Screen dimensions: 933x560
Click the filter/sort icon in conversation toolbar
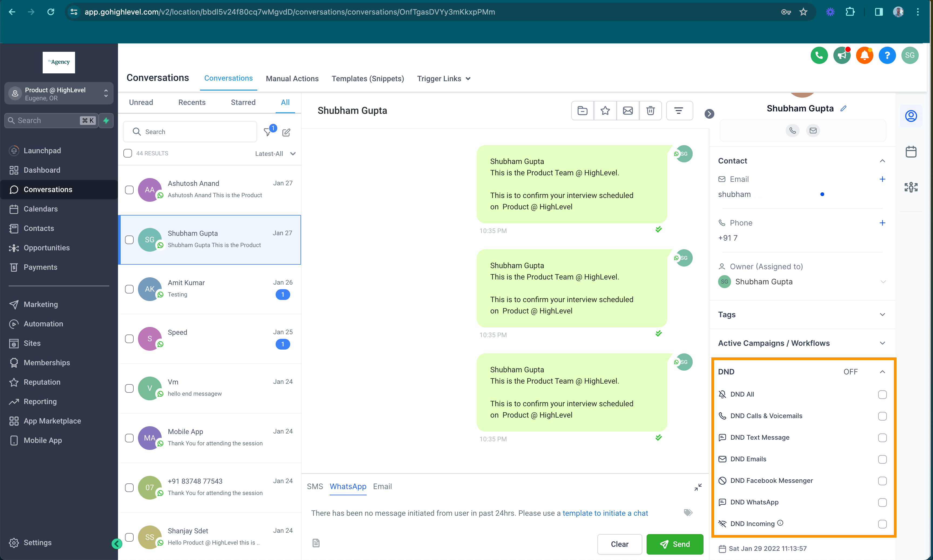(x=679, y=111)
